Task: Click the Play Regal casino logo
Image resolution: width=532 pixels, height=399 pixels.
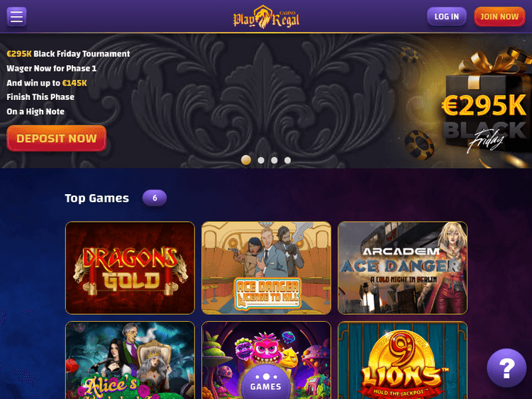Action: tap(266, 17)
